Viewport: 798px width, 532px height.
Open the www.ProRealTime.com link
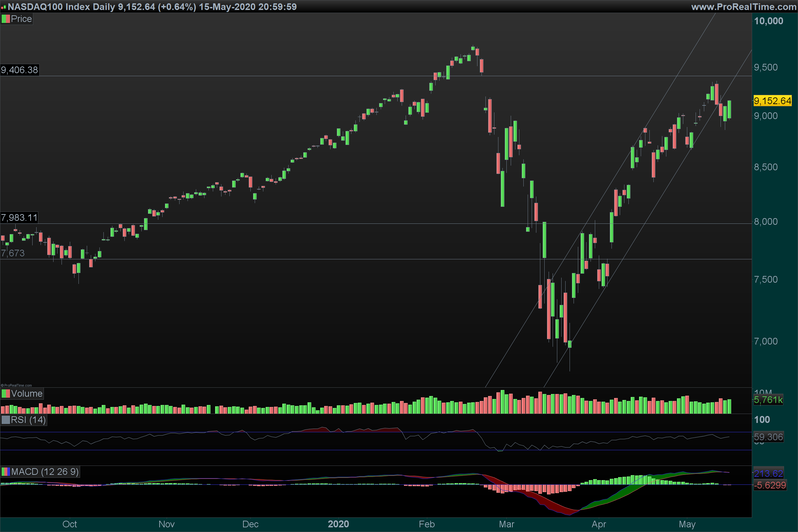coord(744,7)
